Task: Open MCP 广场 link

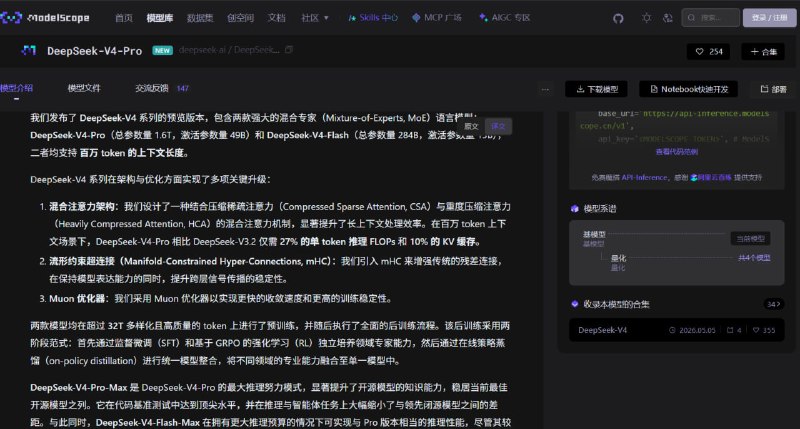Action: click(437, 18)
